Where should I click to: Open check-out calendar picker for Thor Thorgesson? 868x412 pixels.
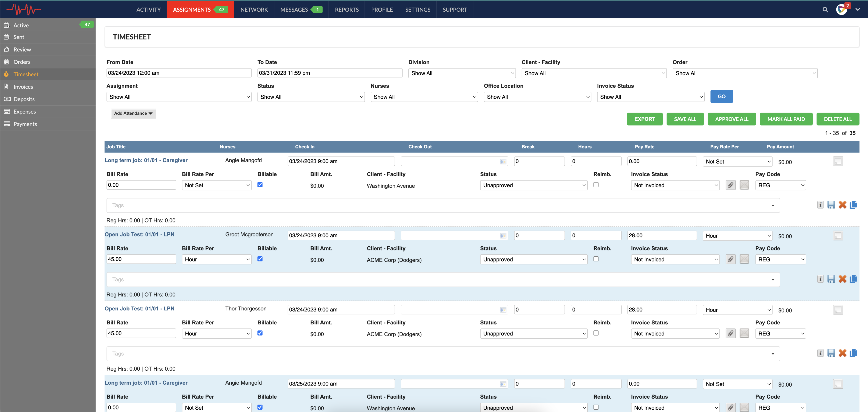point(503,310)
